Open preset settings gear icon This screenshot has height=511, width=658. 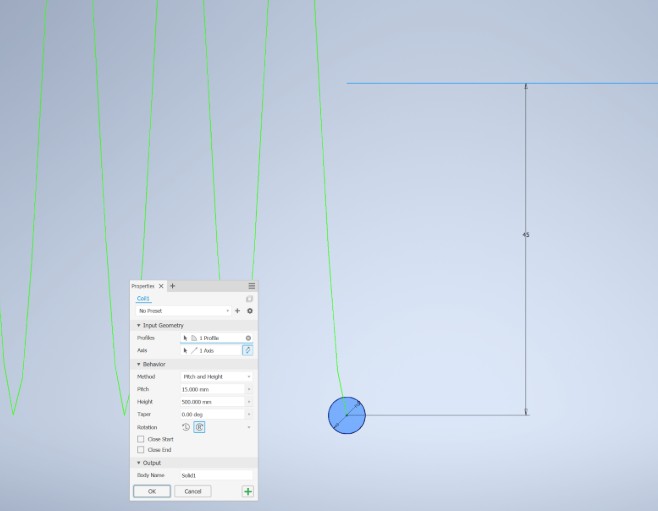point(250,311)
